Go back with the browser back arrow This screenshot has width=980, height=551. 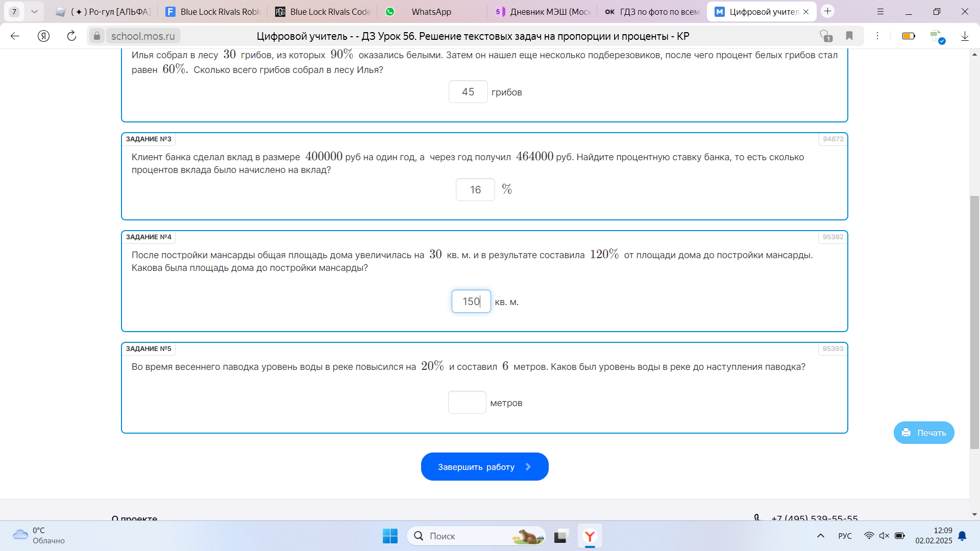pos(15,36)
